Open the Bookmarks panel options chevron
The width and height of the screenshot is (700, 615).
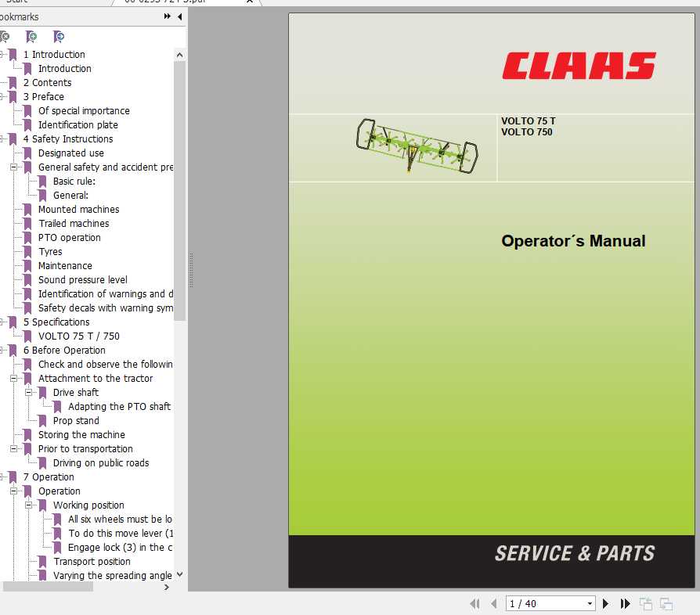pyautogui.click(x=166, y=16)
